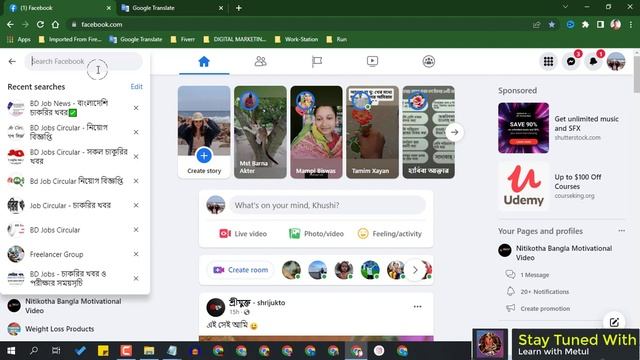Open Messenger chats icon
640x360 pixels.
571,62
